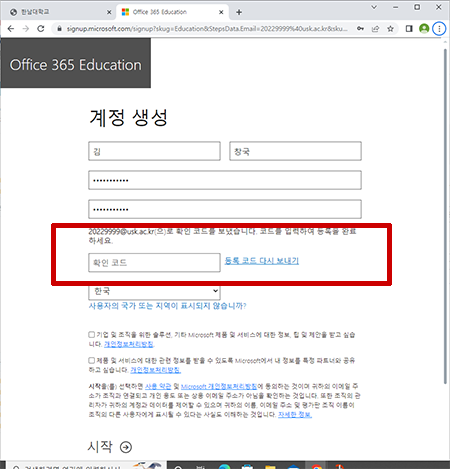Open Microsoft privacy statement link

click(219, 386)
